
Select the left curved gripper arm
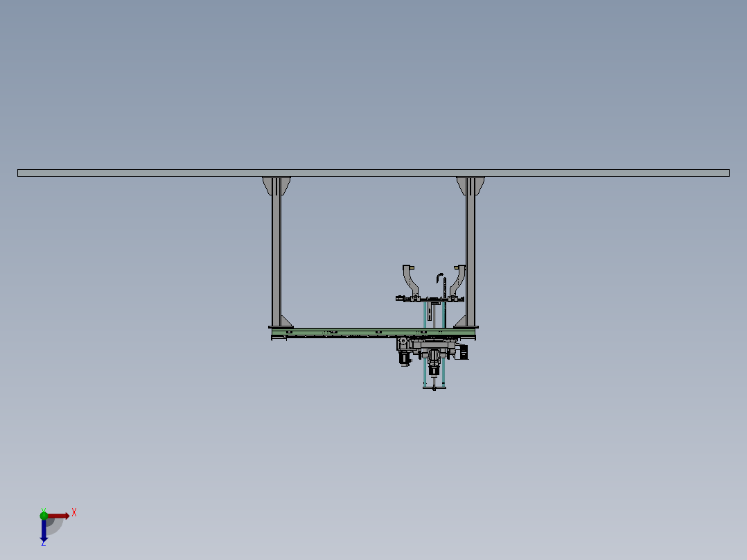[410, 281]
